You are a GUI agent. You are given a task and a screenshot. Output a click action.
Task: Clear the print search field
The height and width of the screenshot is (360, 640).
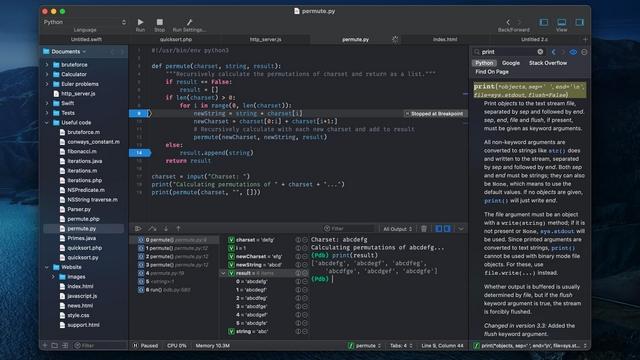[x=540, y=52]
